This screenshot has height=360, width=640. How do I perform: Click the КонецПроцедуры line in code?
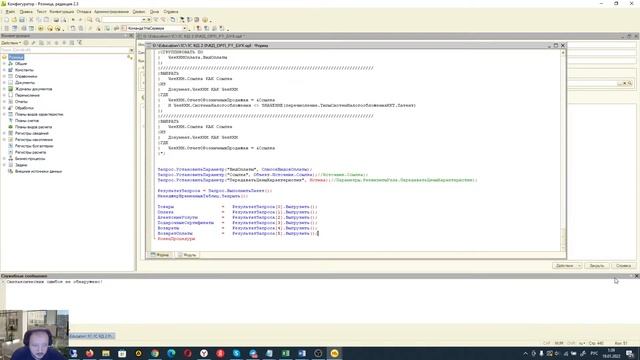click(x=176, y=238)
